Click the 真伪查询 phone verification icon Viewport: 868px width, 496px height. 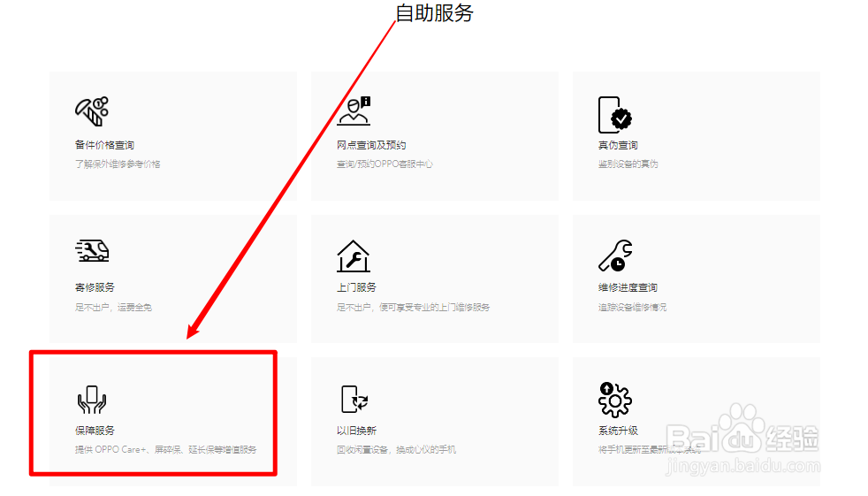click(x=615, y=115)
